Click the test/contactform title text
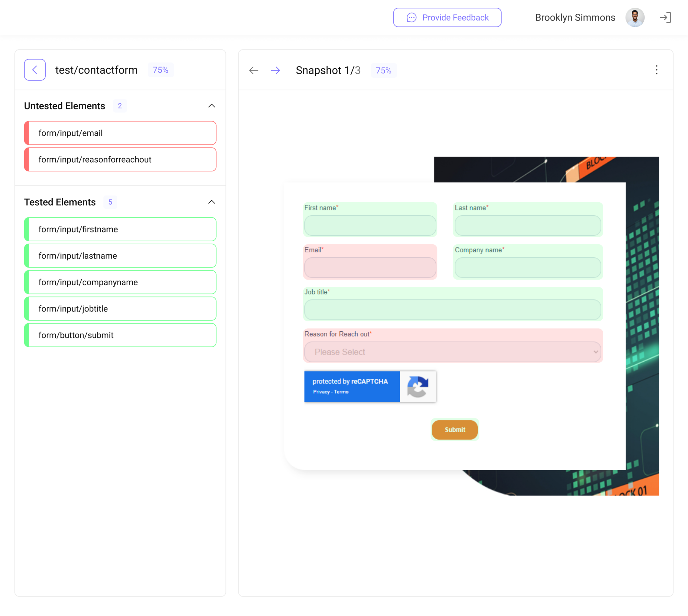 (x=96, y=70)
